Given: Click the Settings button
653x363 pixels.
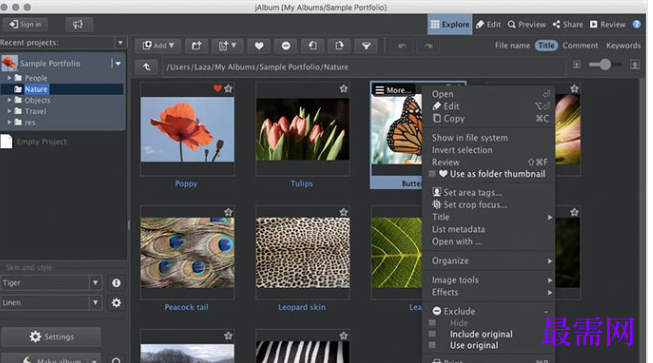Looking at the screenshot, I should 51,336.
